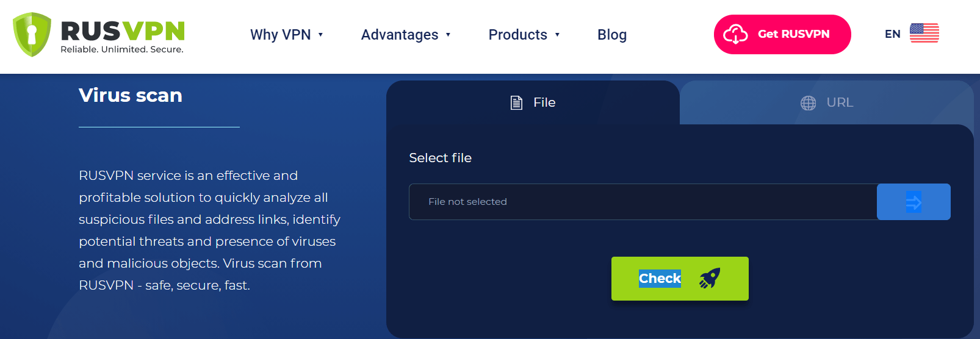Click the rocket icon on Check button
980x339 pixels.
pos(710,278)
